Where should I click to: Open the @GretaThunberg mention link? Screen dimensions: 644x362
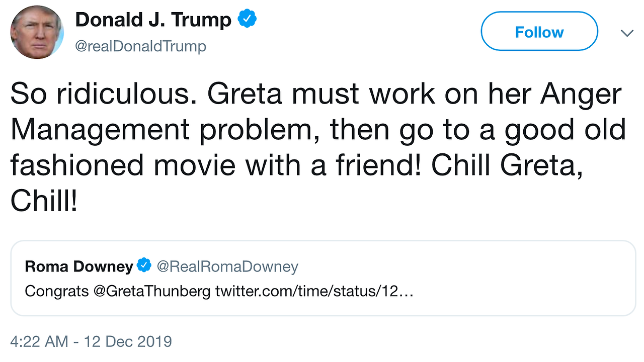[152, 292]
